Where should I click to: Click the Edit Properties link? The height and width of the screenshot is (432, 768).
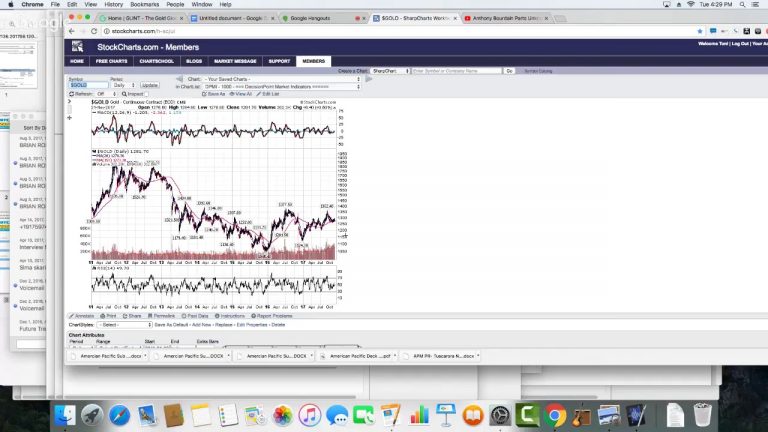(x=251, y=325)
